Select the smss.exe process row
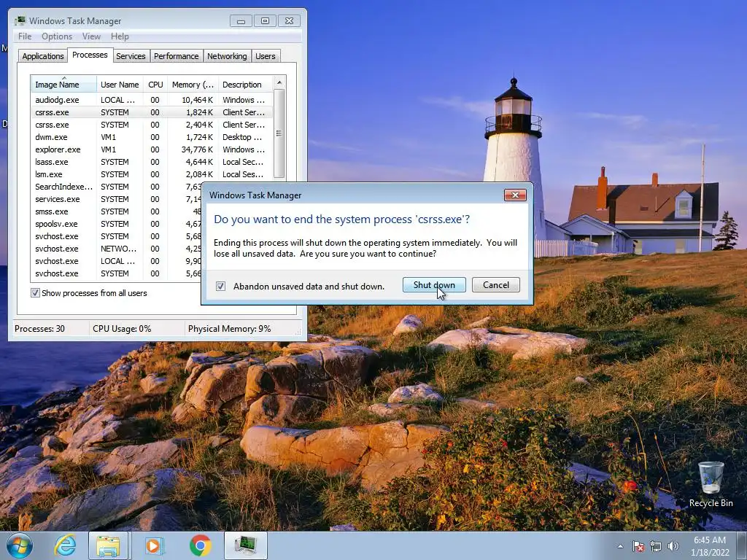The width and height of the screenshot is (747, 560). (116, 211)
